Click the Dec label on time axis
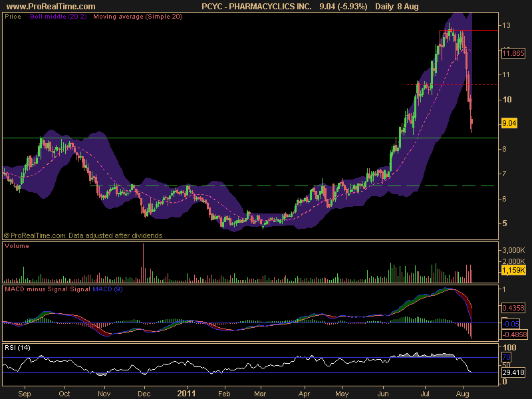Viewport: 532px width, 399px height. click(x=144, y=394)
